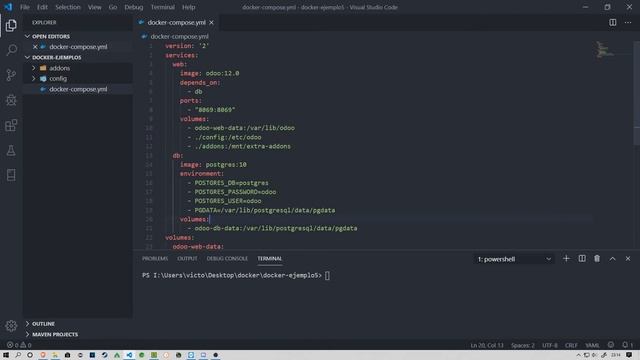Click the VS Code icon in the taskbar
This screenshot has width=640, height=360.
(x=129, y=355)
